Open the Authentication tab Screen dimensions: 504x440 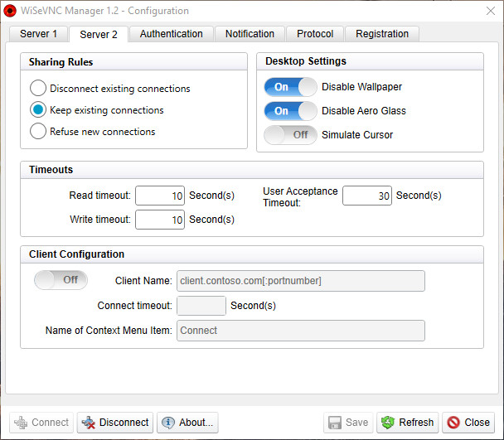pos(171,34)
